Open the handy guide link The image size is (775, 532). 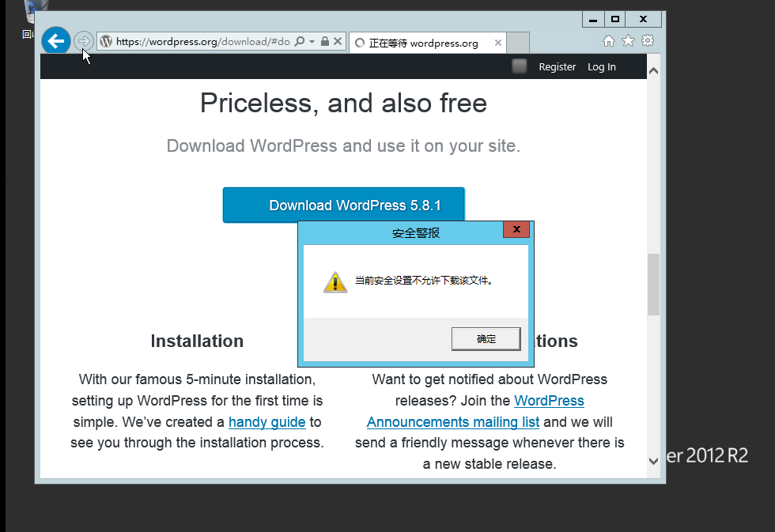(x=267, y=421)
